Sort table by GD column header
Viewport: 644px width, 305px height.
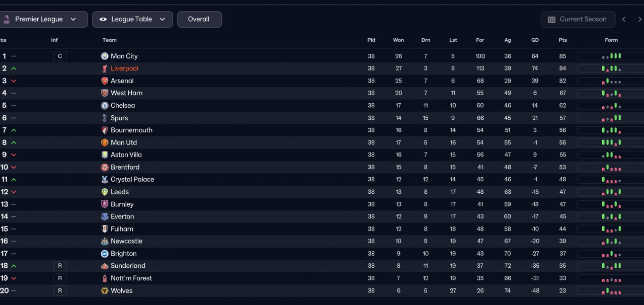pos(535,40)
